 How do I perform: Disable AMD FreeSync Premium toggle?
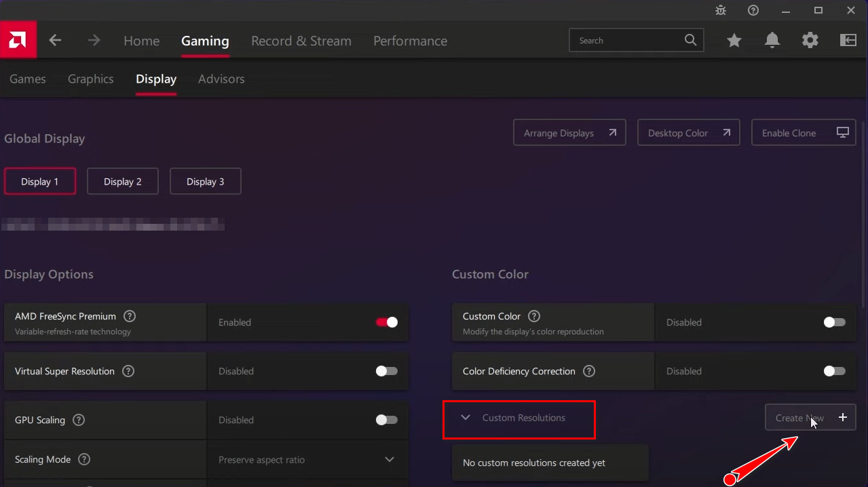[386, 322]
